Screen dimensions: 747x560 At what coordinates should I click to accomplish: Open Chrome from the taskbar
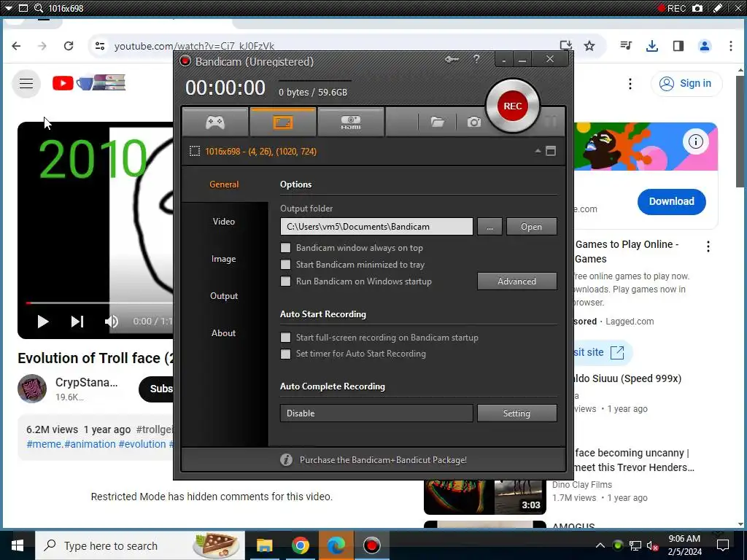[300, 545]
